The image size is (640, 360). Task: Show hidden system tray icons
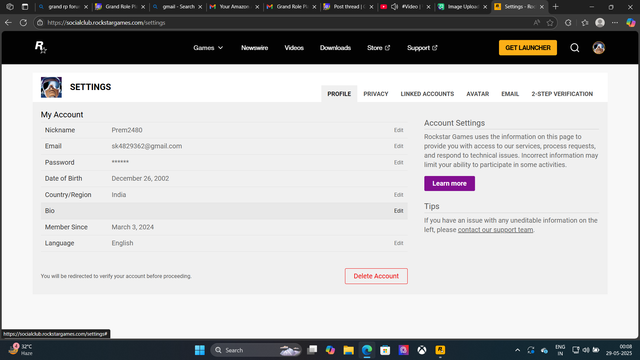[x=517, y=350]
